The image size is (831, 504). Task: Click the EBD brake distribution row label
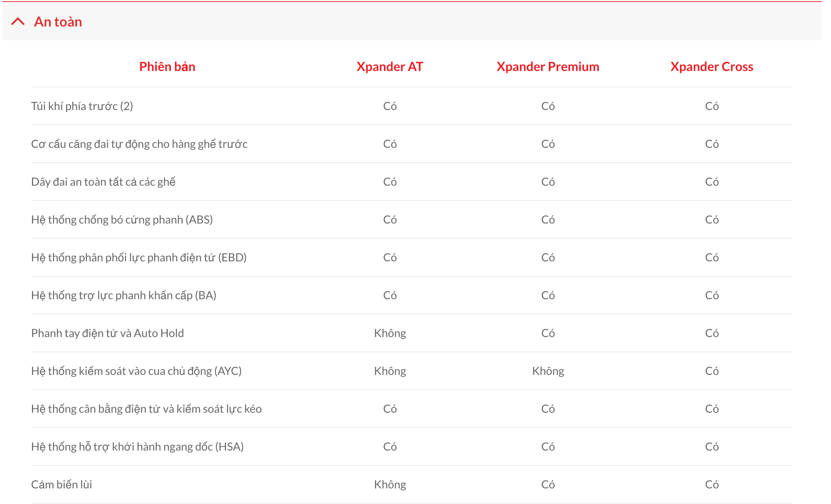pyautogui.click(x=139, y=257)
